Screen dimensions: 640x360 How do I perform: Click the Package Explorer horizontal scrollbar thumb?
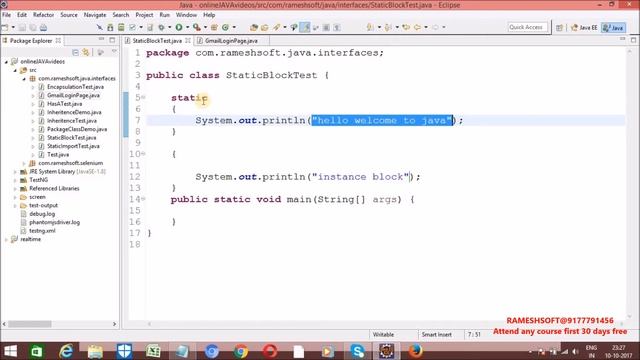click(30, 324)
